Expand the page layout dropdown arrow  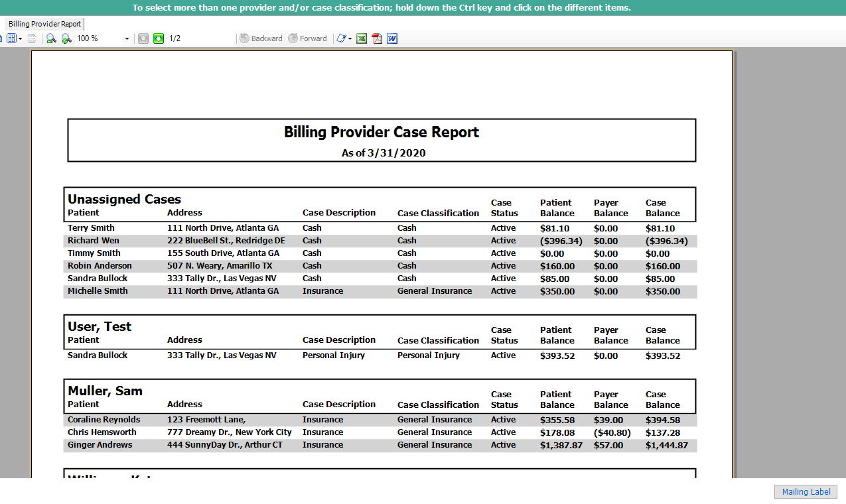coord(21,38)
